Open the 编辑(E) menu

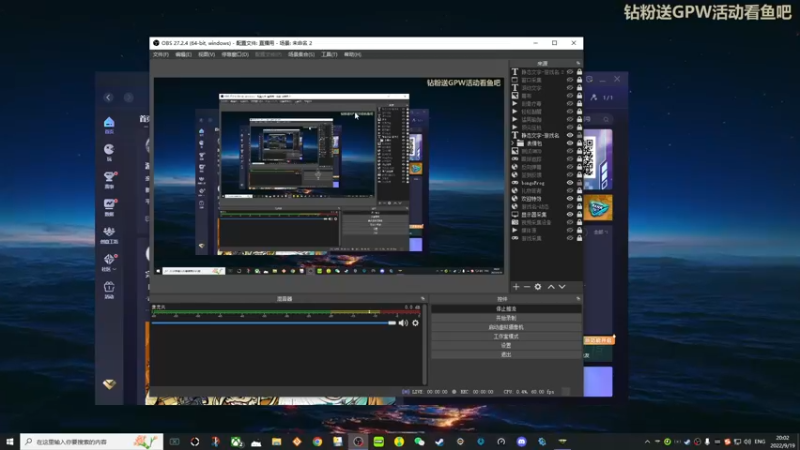tap(183, 54)
